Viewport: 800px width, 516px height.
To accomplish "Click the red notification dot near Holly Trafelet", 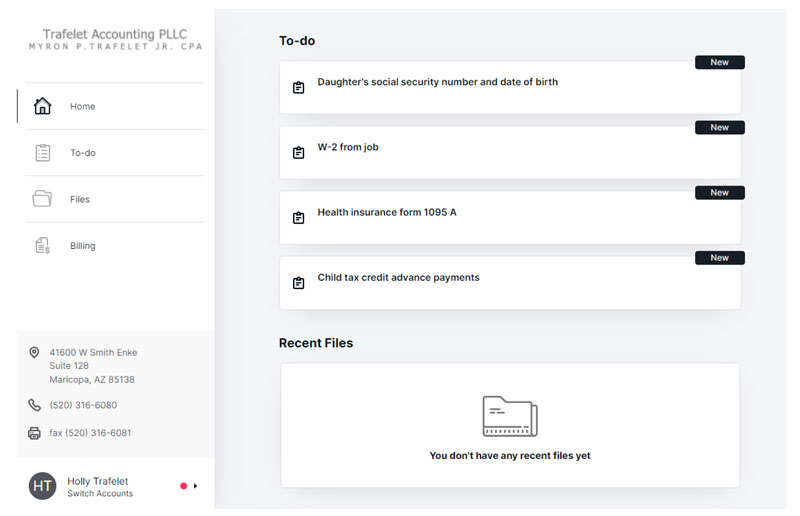I will pyautogui.click(x=183, y=486).
